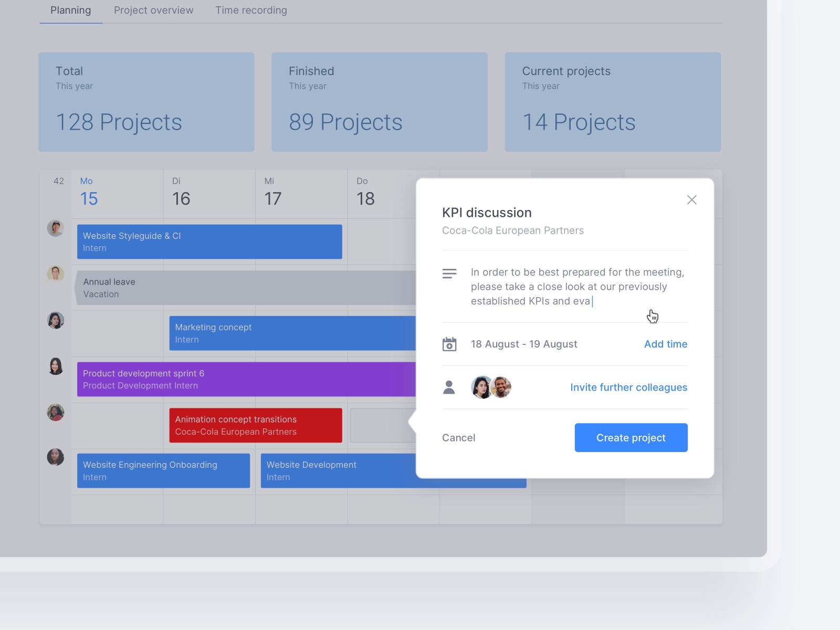Screen dimensions: 840x630
Task: Click Invite further colleagues link
Action: 628,387
